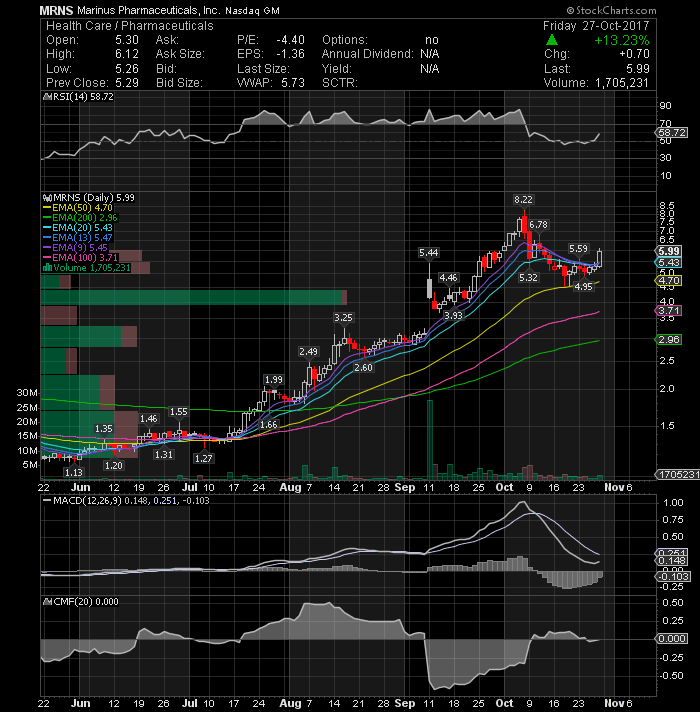Click the RSI(14) 58.72 panel label
The height and width of the screenshot is (712, 700).
pyautogui.click(x=83, y=97)
